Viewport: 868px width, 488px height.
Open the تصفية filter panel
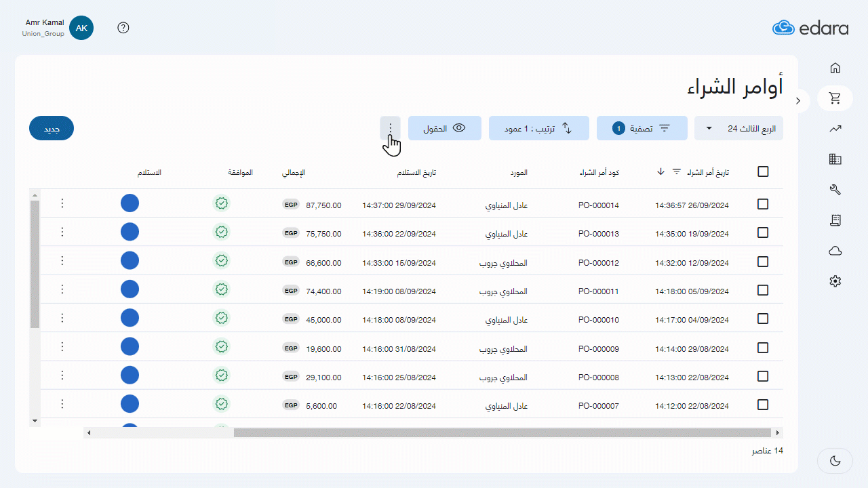(642, 129)
